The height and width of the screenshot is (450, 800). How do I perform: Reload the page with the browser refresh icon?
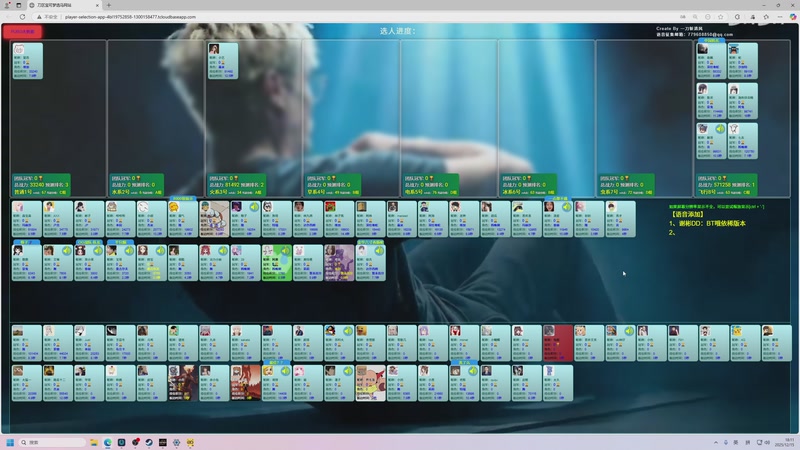tap(22, 17)
